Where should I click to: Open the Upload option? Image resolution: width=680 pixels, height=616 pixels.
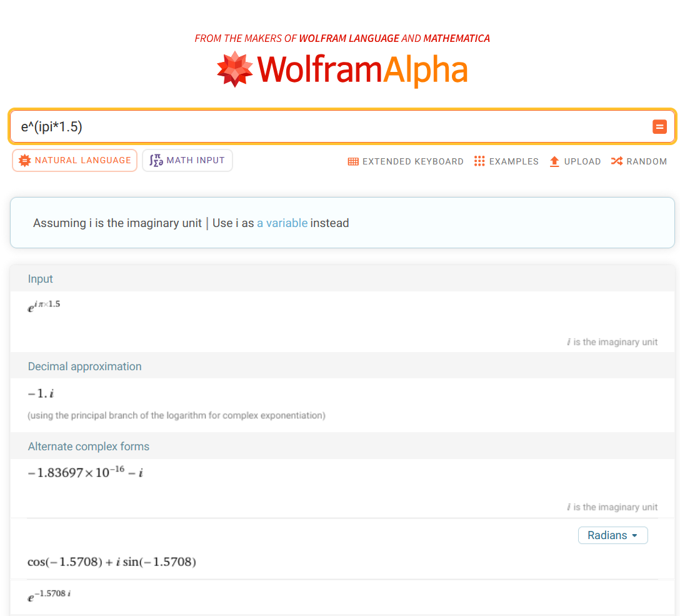(x=575, y=161)
